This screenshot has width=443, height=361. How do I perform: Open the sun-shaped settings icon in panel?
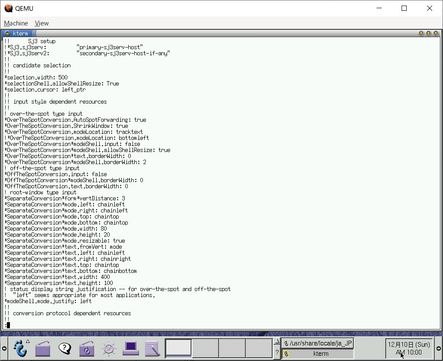(x=109, y=349)
